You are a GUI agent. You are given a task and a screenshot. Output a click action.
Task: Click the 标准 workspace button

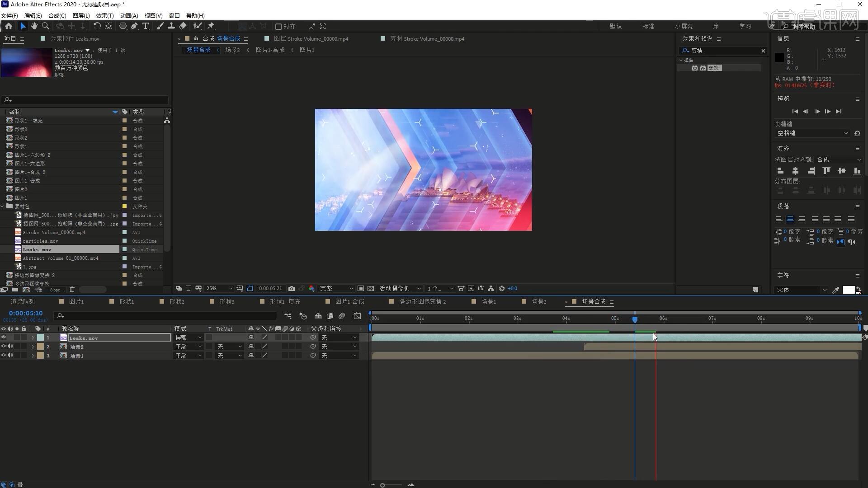[x=648, y=26]
